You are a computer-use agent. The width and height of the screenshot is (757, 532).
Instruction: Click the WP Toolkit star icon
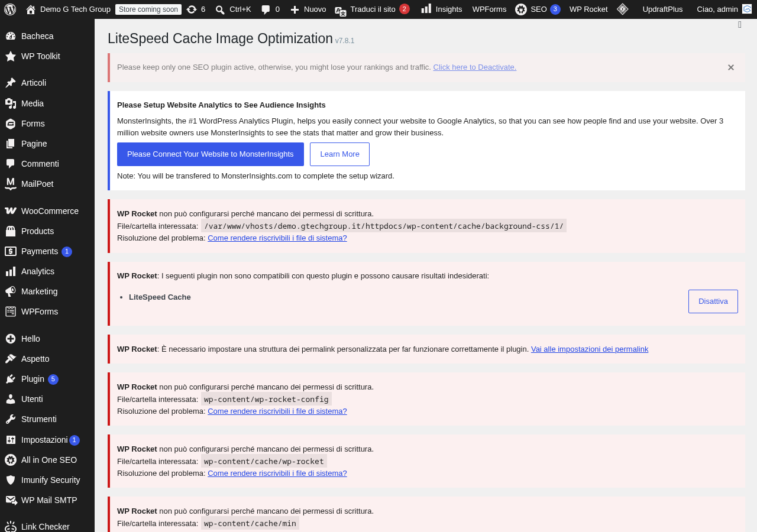[x=11, y=56]
